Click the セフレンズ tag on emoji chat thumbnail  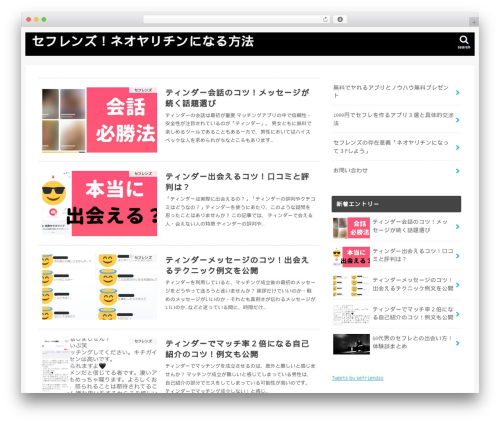pyautogui.click(x=143, y=257)
